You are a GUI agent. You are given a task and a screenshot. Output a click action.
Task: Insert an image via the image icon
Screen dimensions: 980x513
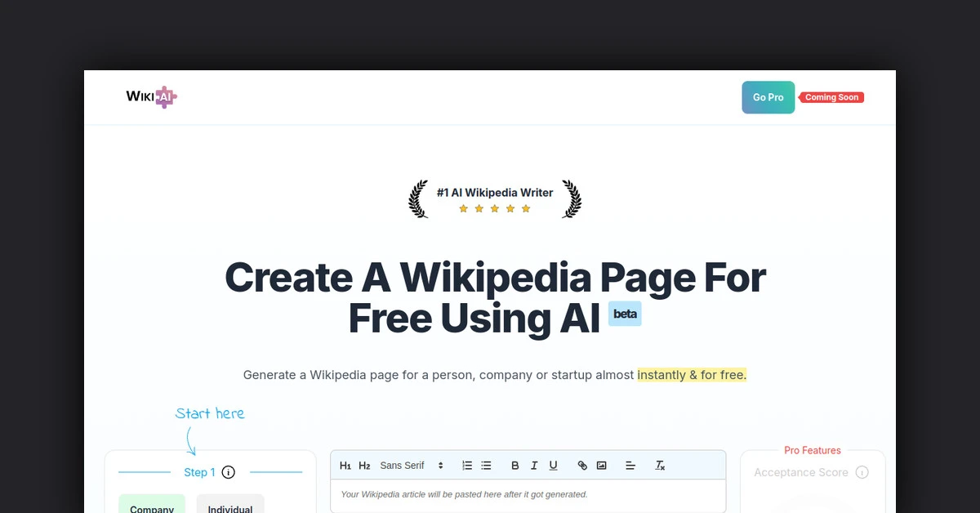(x=602, y=465)
